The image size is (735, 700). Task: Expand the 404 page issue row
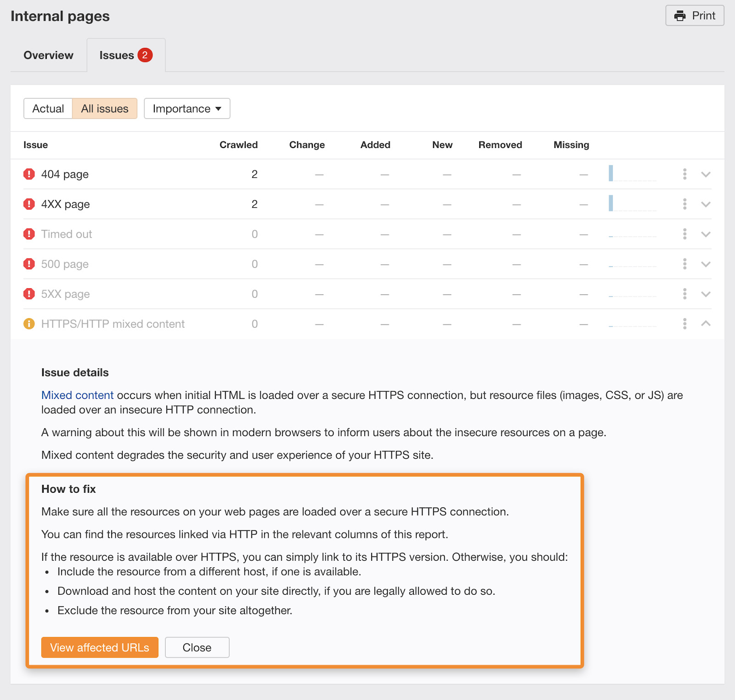pos(705,174)
